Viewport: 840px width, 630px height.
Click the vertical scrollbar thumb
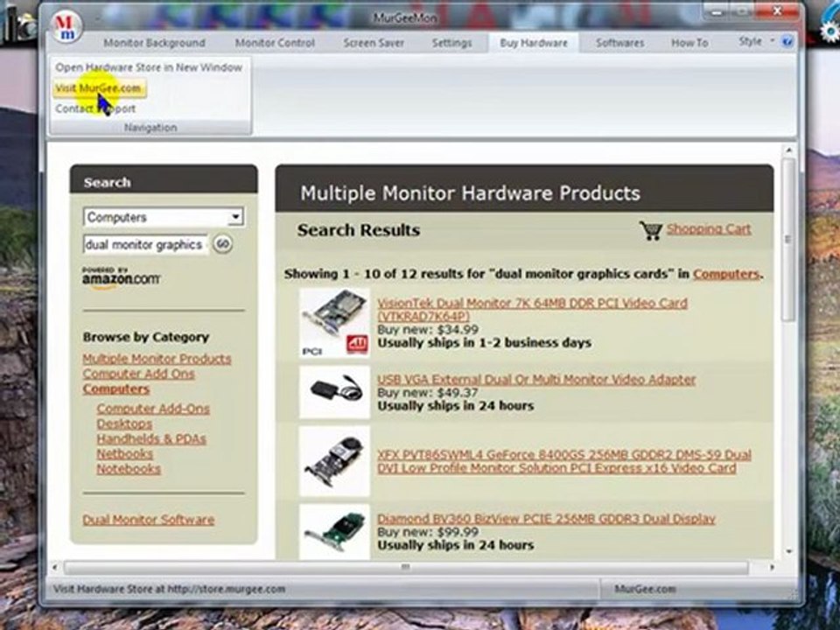(787, 240)
